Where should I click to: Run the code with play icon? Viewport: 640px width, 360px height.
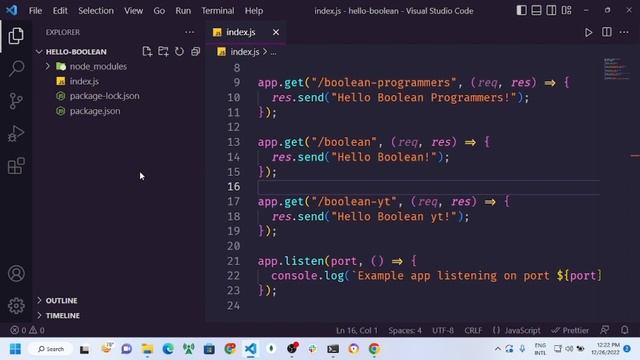[588, 32]
